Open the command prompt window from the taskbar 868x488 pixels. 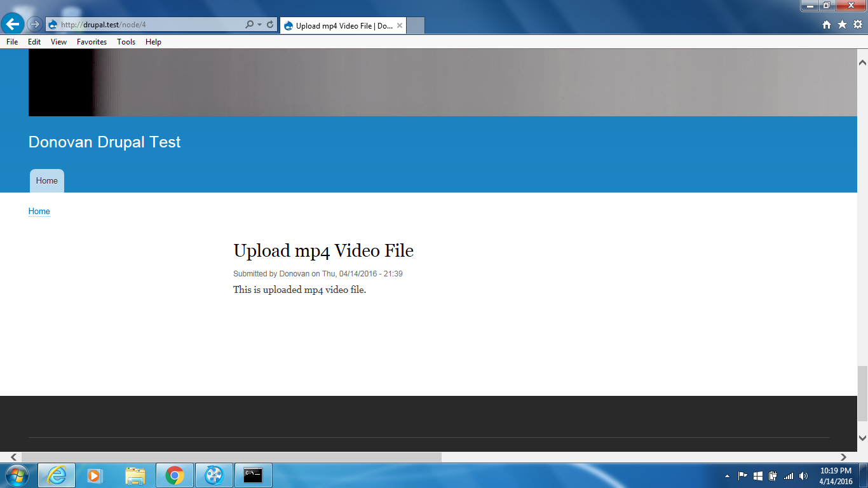(254, 475)
